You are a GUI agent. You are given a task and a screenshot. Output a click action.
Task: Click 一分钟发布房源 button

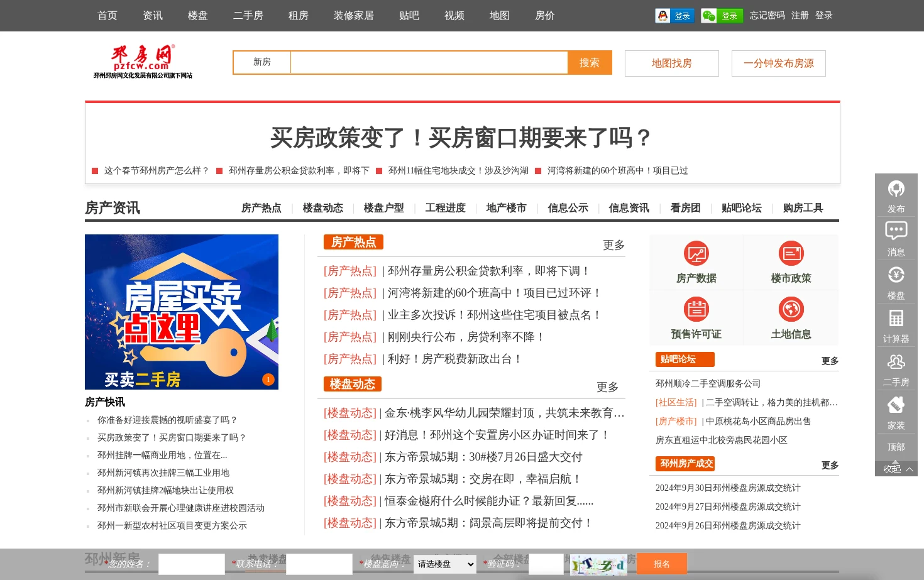click(x=779, y=63)
